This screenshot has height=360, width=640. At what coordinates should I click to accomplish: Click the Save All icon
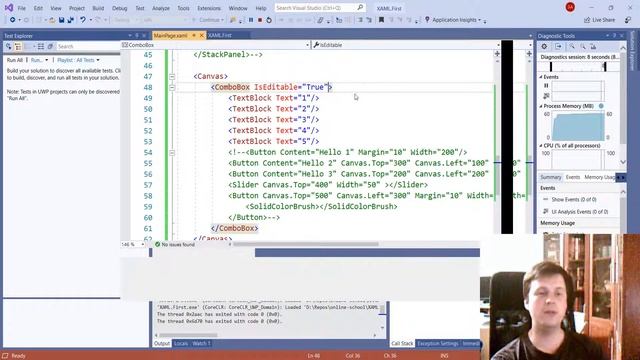click(x=70, y=20)
